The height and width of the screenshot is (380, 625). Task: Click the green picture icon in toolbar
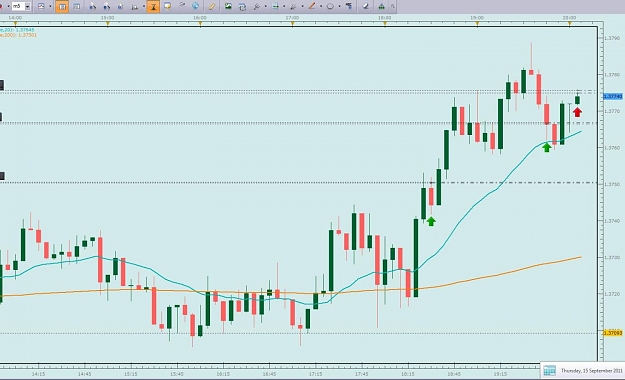click(228, 6)
